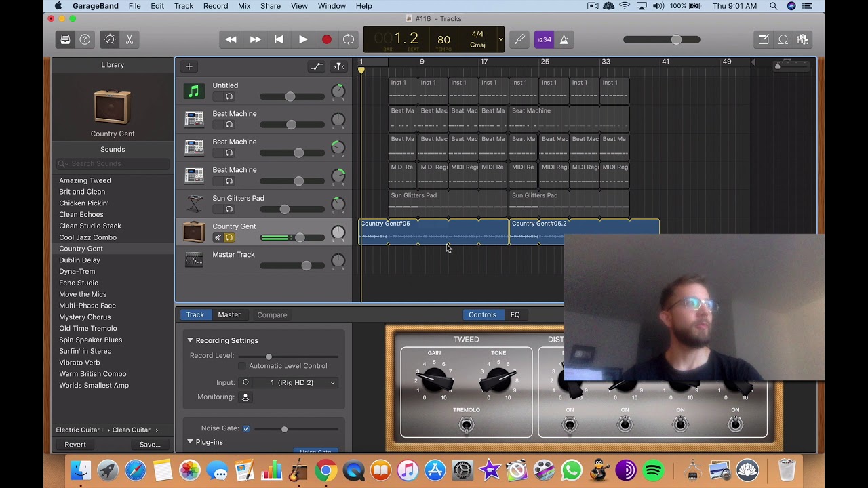This screenshot has width=868, height=488.
Task: Switch to the EQ tab
Action: [515, 314]
